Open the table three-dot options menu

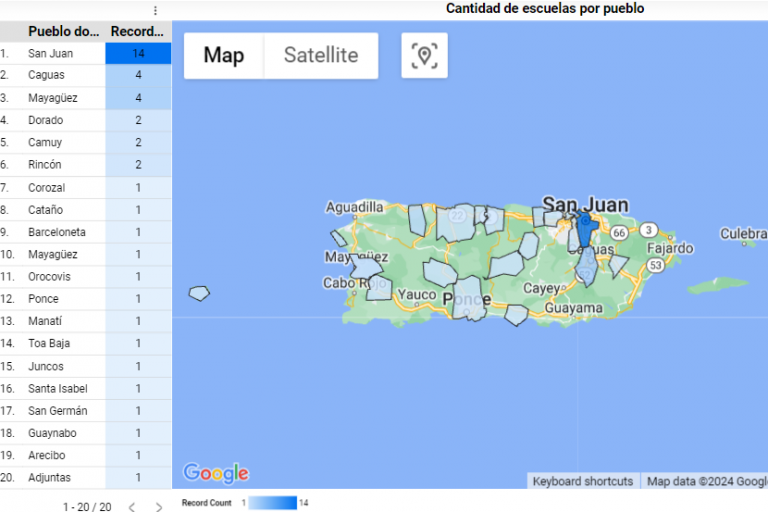point(155,10)
